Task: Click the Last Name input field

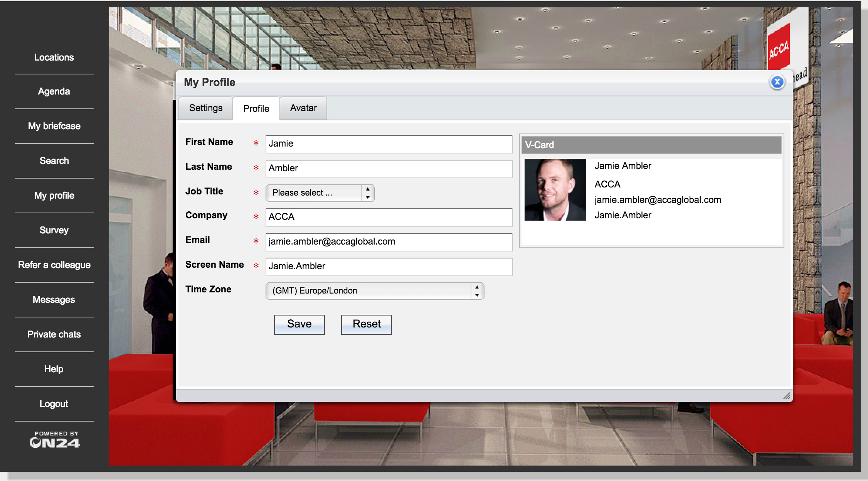Action: coord(389,169)
